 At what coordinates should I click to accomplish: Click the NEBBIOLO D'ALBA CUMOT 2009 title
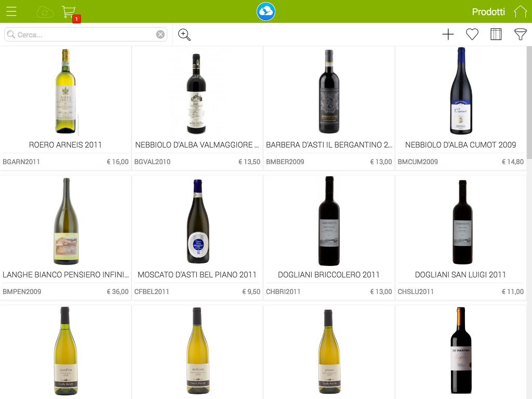coord(460,145)
